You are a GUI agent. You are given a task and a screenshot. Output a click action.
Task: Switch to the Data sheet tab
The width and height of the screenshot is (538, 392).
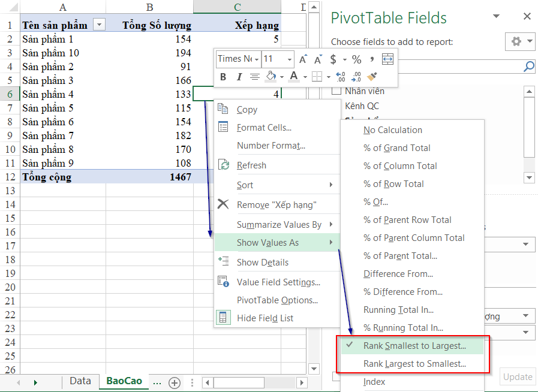tap(80, 381)
